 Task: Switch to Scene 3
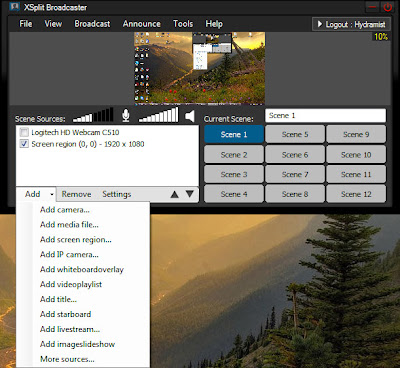coord(234,174)
